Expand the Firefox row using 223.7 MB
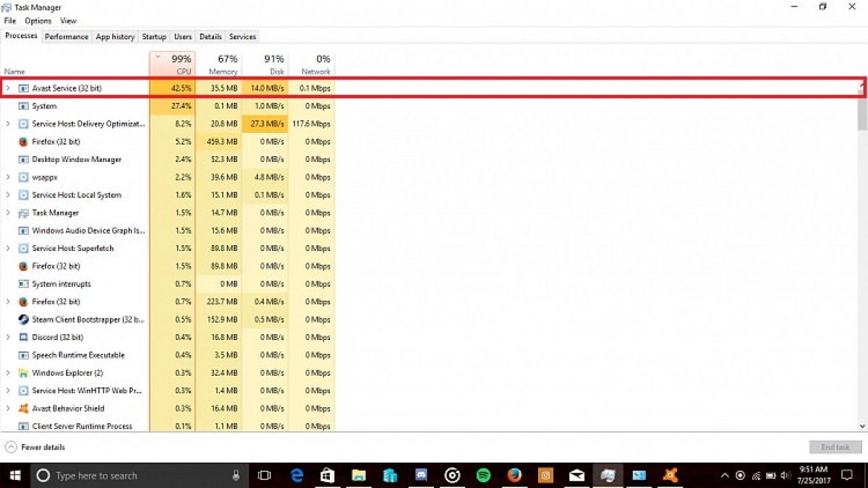This screenshot has width=868, height=488. pyautogui.click(x=7, y=301)
